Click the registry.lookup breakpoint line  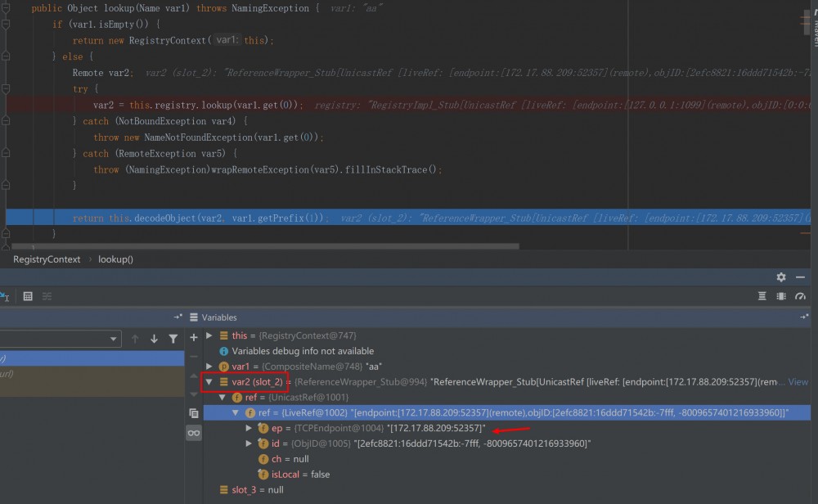click(x=408, y=105)
